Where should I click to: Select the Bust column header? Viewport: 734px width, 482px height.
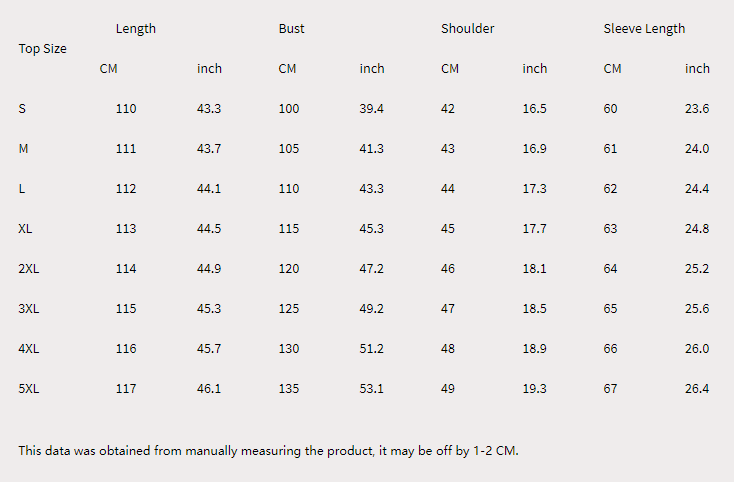(x=291, y=29)
